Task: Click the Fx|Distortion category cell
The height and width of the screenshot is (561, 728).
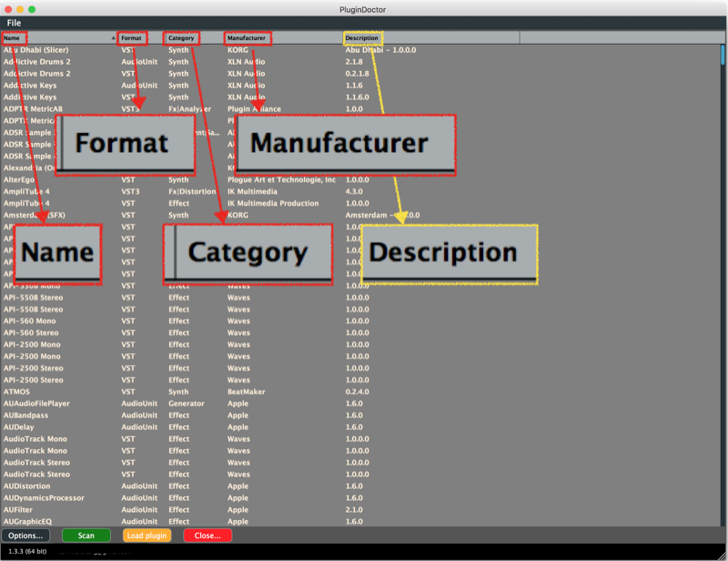Action: coord(192,191)
